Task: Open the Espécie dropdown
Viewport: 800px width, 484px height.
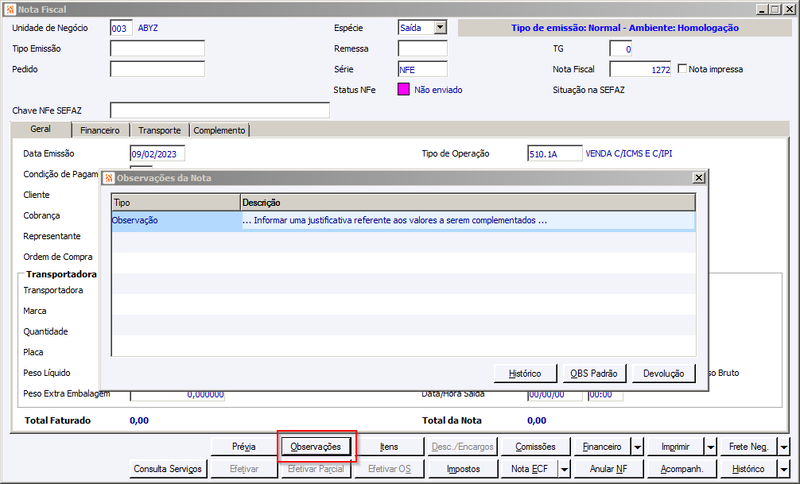Action: pyautogui.click(x=440, y=28)
